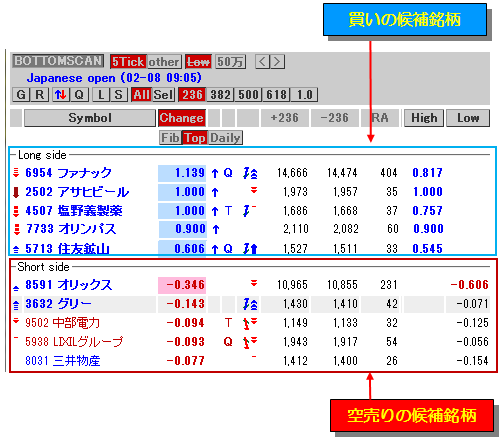The height and width of the screenshot is (441, 501).
Task: Open stock 8031 三井物産
Action: [63, 361]
